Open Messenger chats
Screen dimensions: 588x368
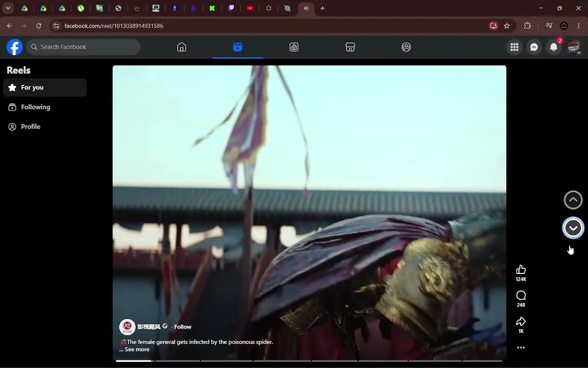(x=534, y=47)
